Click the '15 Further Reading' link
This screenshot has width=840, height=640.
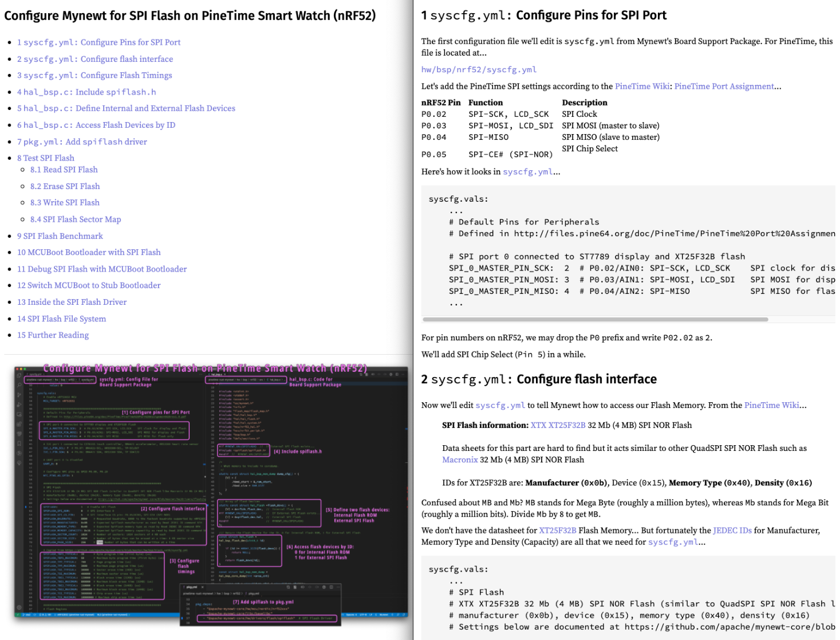(53, 335)
